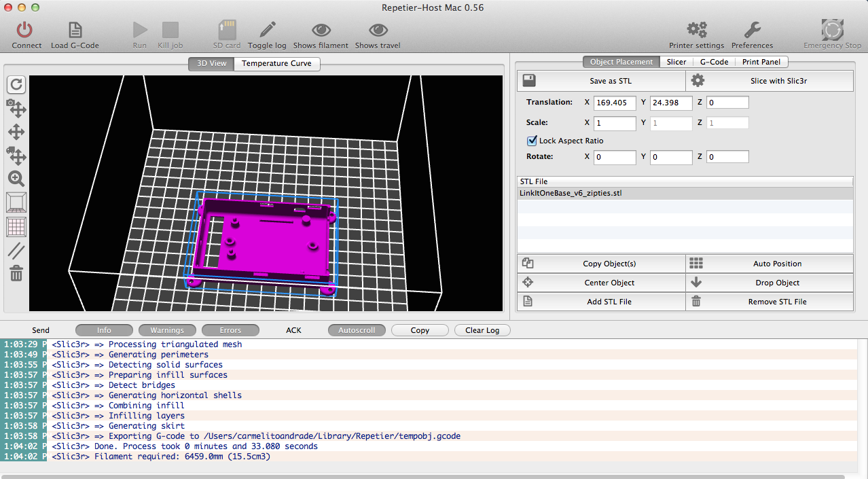The width and height of the screenshot is (868, 479).
Task: Toggle the ACK log filter
Action: click(x=293, y=330)
